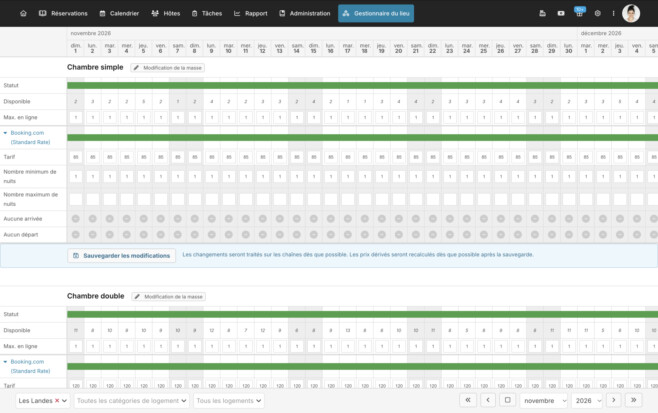The width and height of the screenshot is (658, 413).
Task: Toggle Aucun départ for dim. 22 Chambre simple
Action: (x=433, y=235)
